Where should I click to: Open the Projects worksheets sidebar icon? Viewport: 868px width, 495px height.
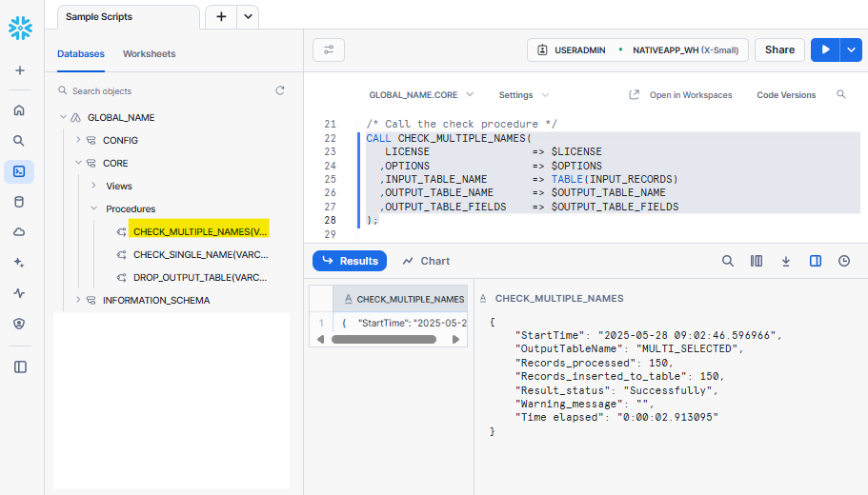pyautogui.click(x=19, y=171)
